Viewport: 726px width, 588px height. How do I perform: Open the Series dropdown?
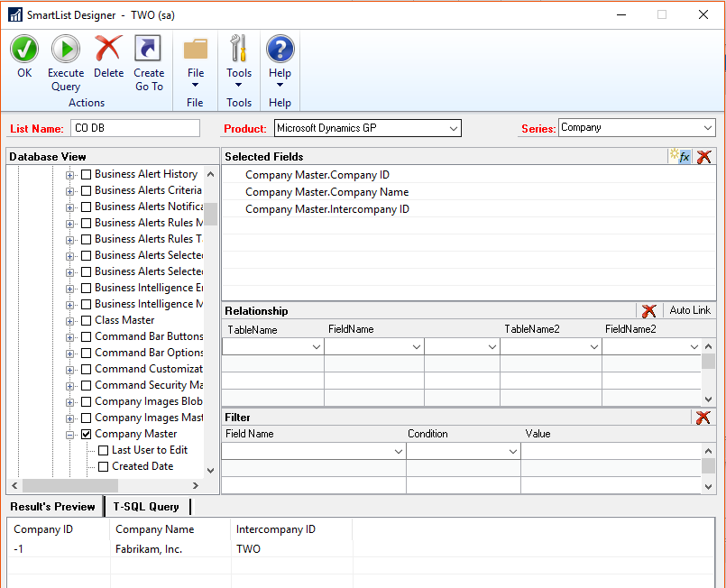pos(707,128)
